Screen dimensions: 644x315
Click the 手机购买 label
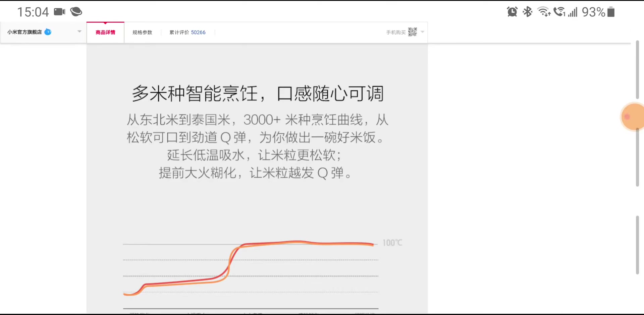[x=396, y=33]
